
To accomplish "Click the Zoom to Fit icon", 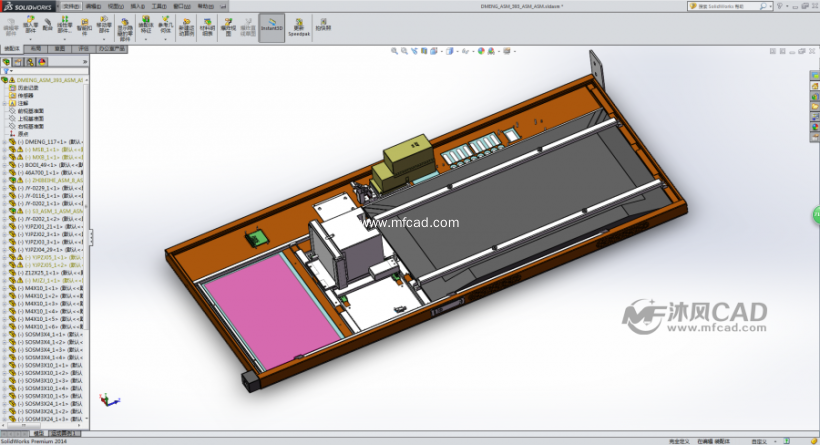I will click(394, 50).
